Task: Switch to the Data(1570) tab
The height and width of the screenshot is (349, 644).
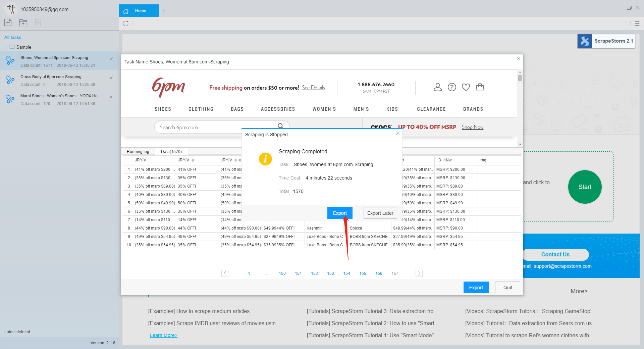Action: pos(171,152)
